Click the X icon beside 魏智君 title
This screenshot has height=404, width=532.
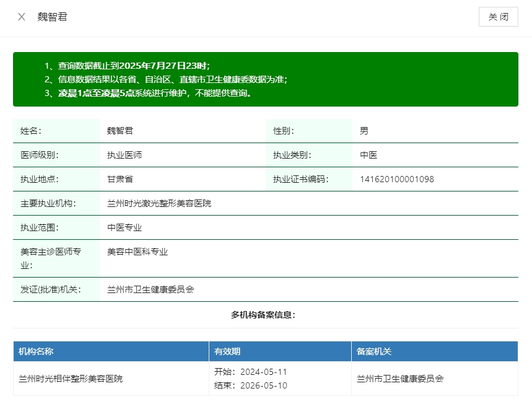pyautogui.click(x=22, y=17)
